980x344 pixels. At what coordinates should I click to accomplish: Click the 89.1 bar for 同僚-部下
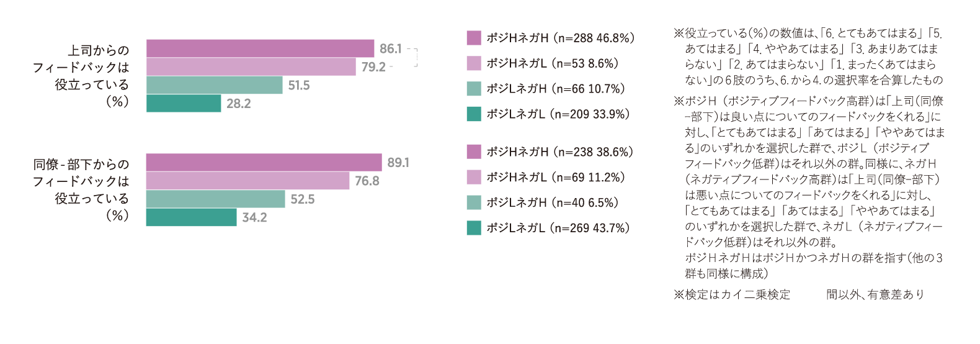pos(264,162)
